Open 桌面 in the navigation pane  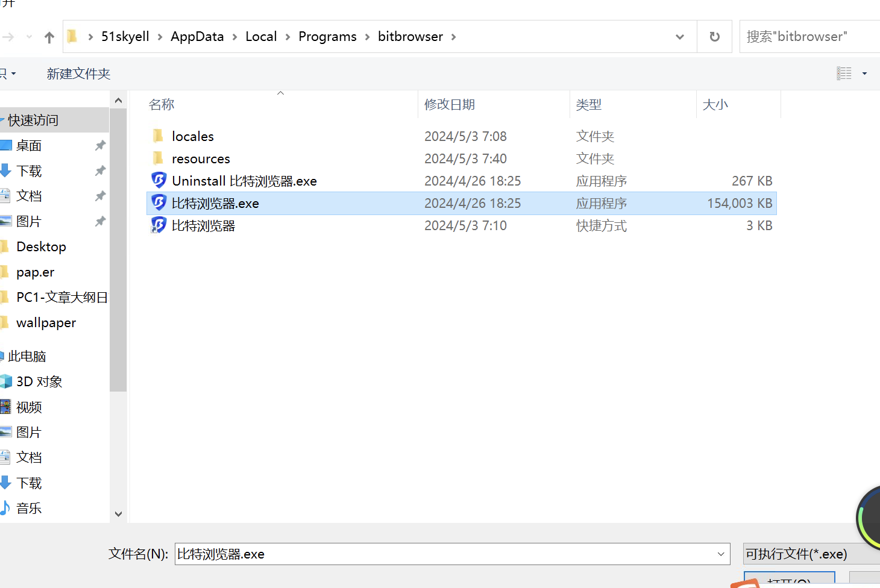(x=29, y=146)
